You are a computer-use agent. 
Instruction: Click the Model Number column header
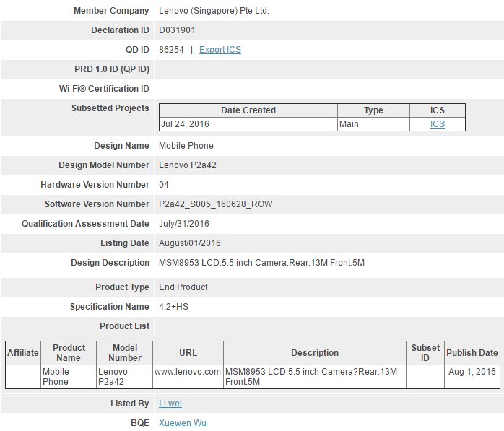click(x=124, y=353)
